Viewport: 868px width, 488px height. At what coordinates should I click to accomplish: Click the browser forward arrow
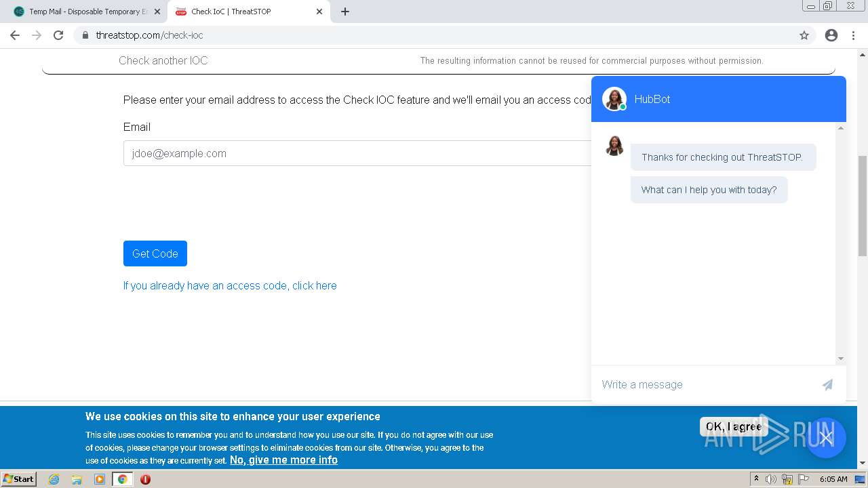[37, 35]
